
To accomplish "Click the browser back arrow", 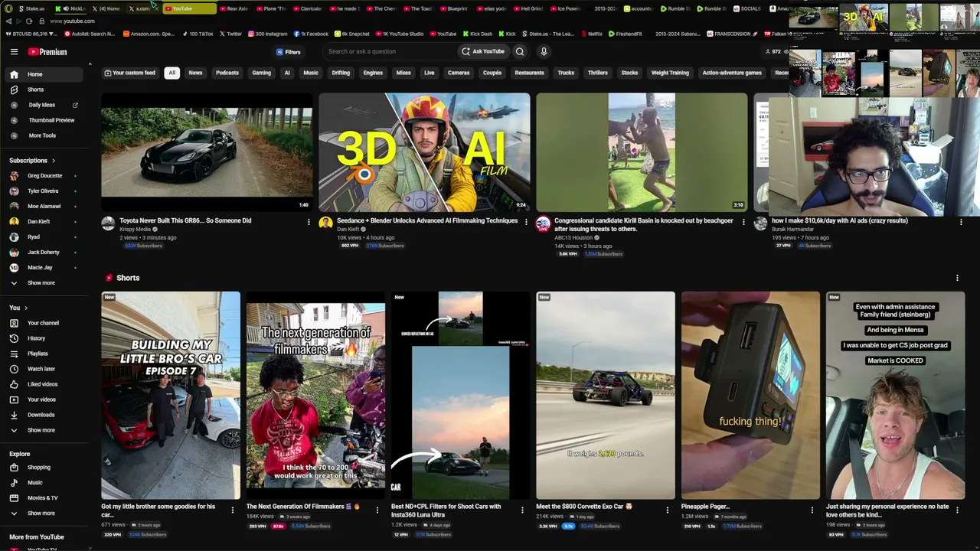I will (8, 21).
